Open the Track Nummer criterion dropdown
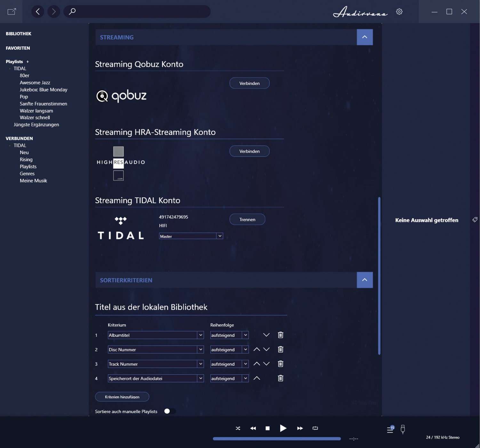Viewport: 480px width, 448px height. click(156, 364)
